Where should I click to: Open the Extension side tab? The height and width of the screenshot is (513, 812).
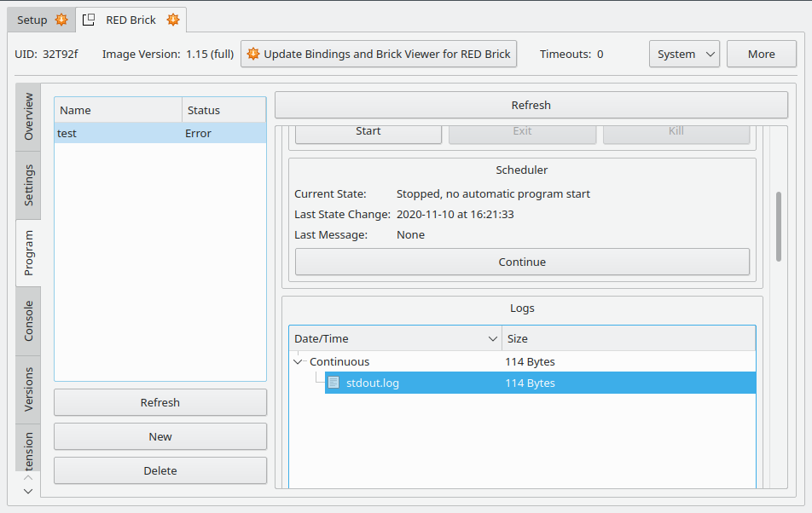[28, 449]
